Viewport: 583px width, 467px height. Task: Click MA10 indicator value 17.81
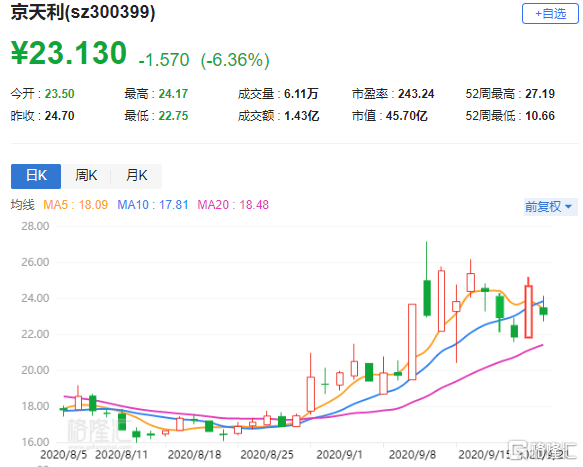(x=174, y=205)
